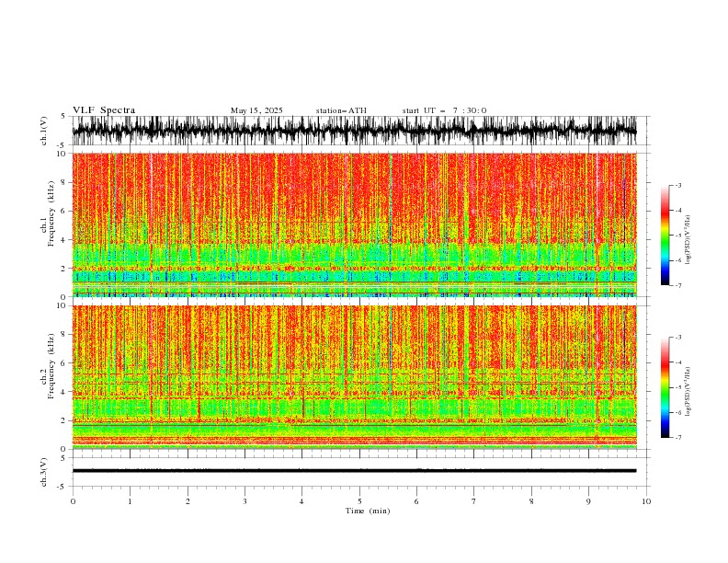Click the 'VLF Spectra' title text

(104, 110)
